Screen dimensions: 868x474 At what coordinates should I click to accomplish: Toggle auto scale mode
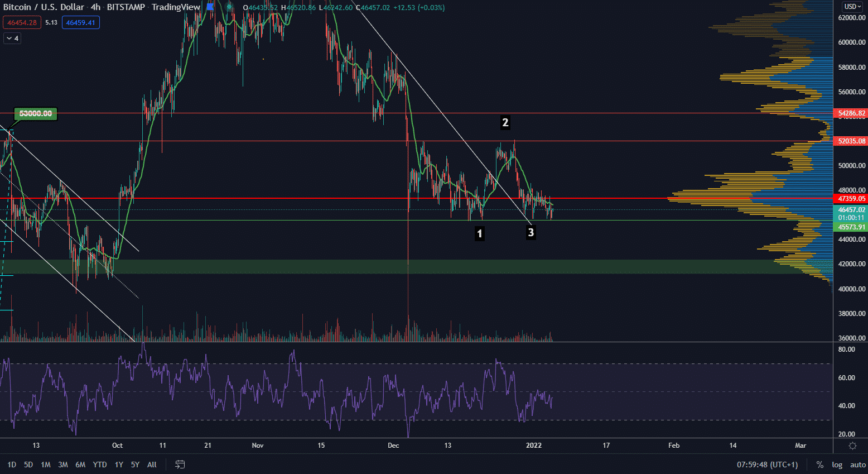click(857, 465)
